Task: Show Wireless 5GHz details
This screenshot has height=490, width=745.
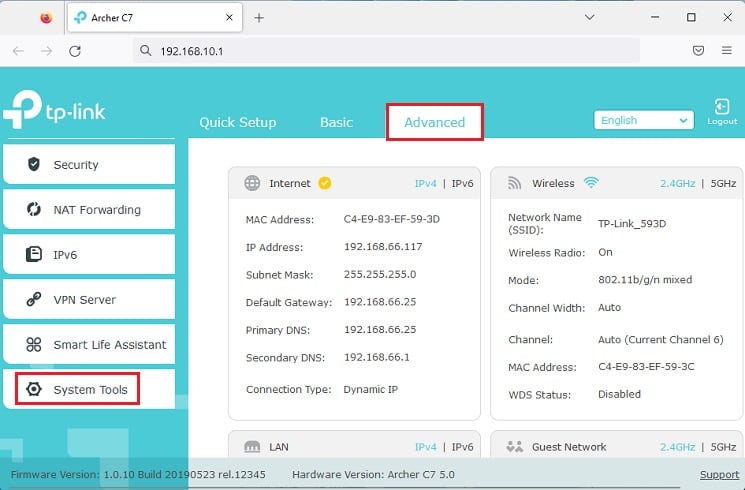Action: (x=723, y=183)
